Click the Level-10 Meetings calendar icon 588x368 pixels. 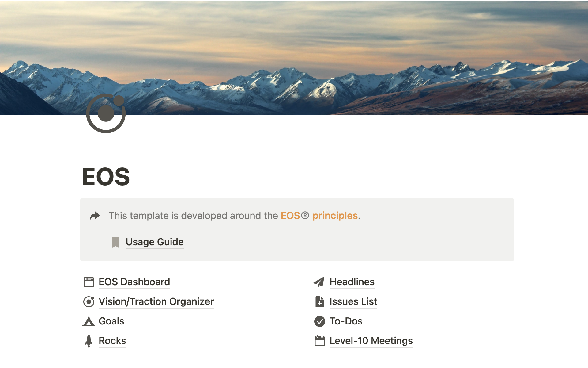click(x=319, y=341)
